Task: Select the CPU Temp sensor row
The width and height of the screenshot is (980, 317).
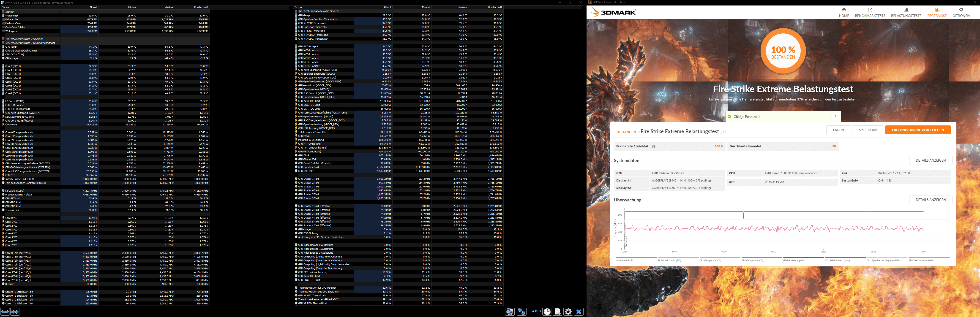Action: [x=105, y=47]
